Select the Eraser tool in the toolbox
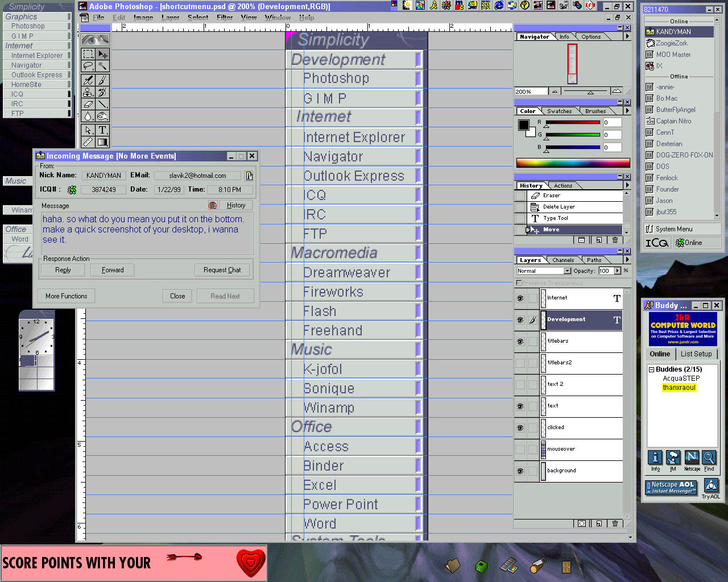 (88, 104)
